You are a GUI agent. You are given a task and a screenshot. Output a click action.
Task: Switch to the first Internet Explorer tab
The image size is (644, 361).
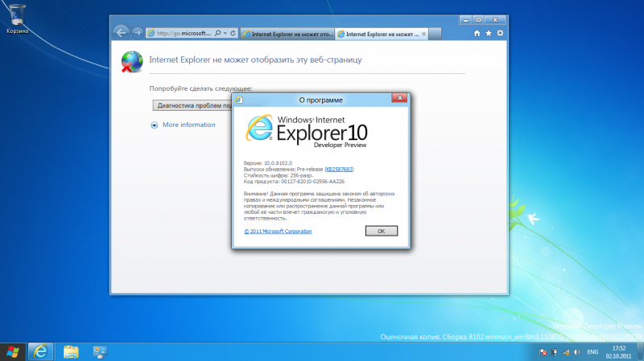point(287,35)
